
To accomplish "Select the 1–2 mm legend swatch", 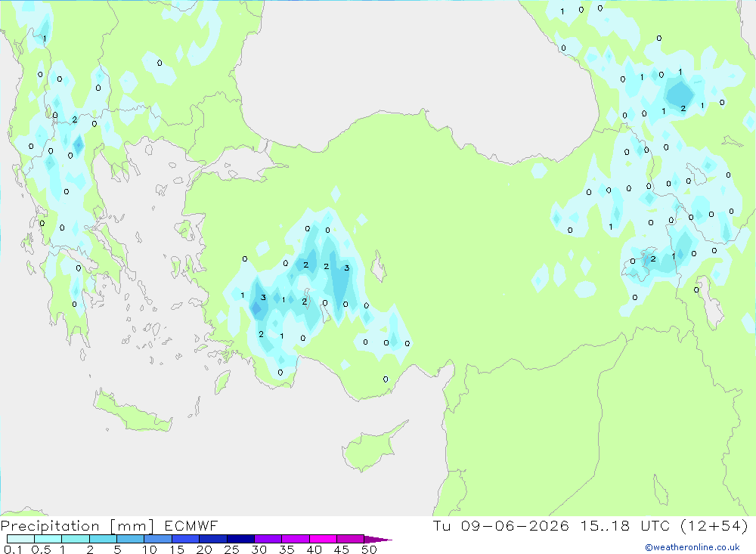I will (x=75, y=539).
